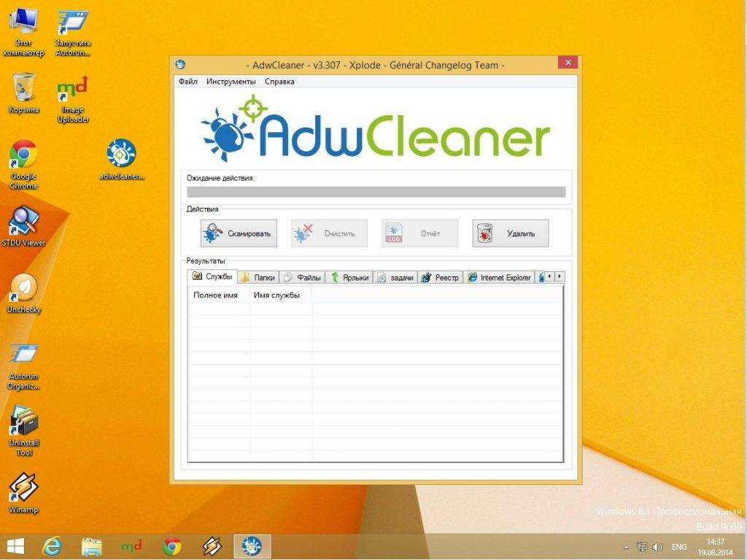Select the Ярлыки tab

(x=349, y=277)
